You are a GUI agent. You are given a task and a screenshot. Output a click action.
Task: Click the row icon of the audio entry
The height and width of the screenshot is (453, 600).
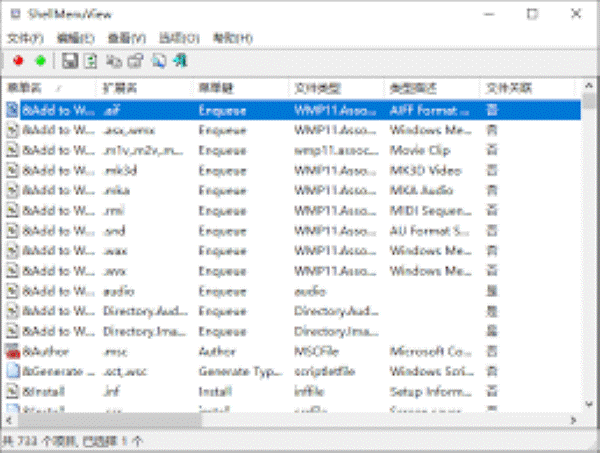click(x=13, y=291)
